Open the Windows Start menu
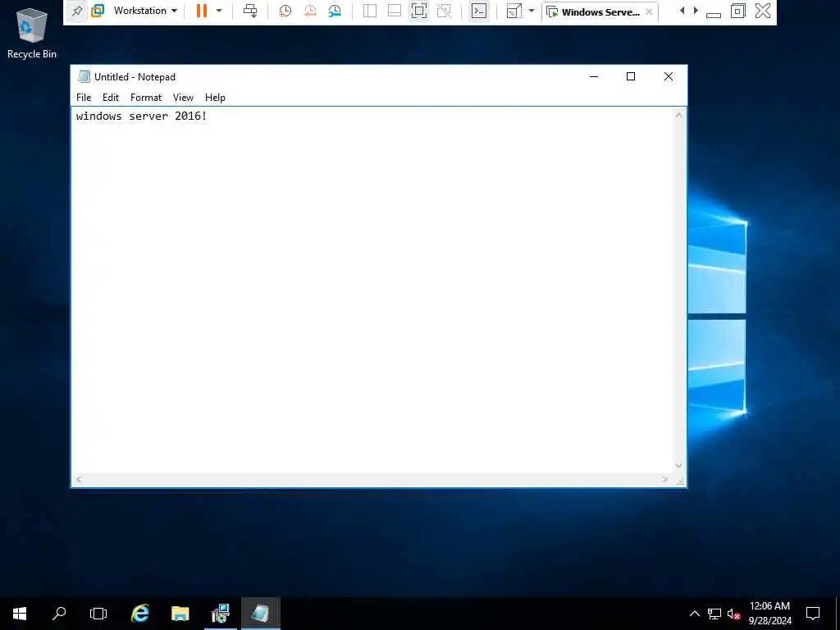Image resolution: width=840 pixels, height=630 pixels. (x=20, y=614)
